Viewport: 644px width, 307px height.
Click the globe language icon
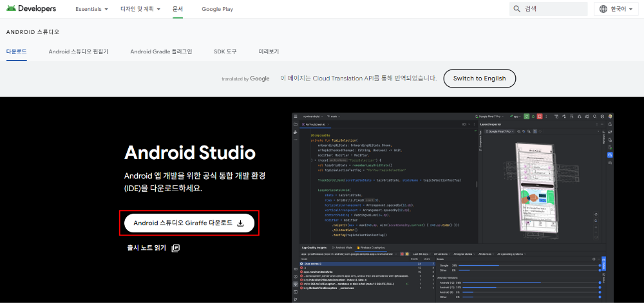click(603, 9)
